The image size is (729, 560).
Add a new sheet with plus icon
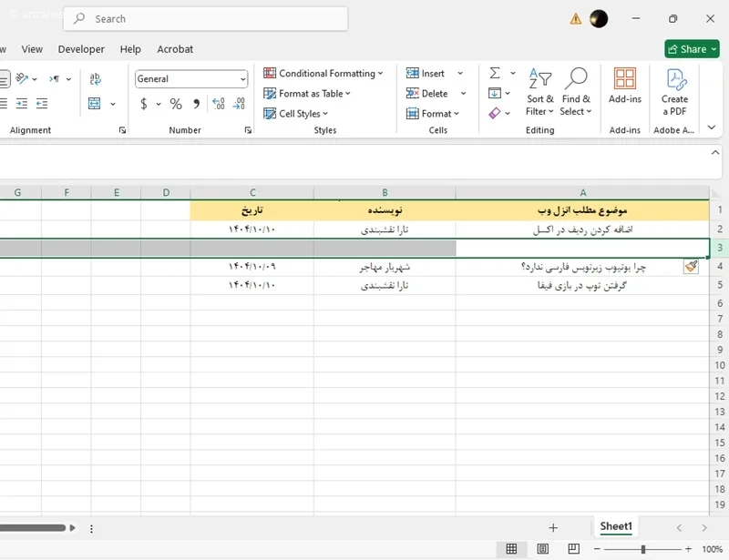553,528
